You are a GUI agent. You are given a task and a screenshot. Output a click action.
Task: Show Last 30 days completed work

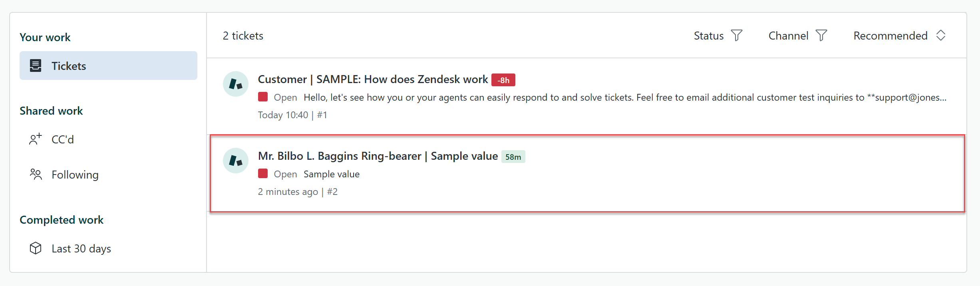pyautogui.click(x=81, y=248)
